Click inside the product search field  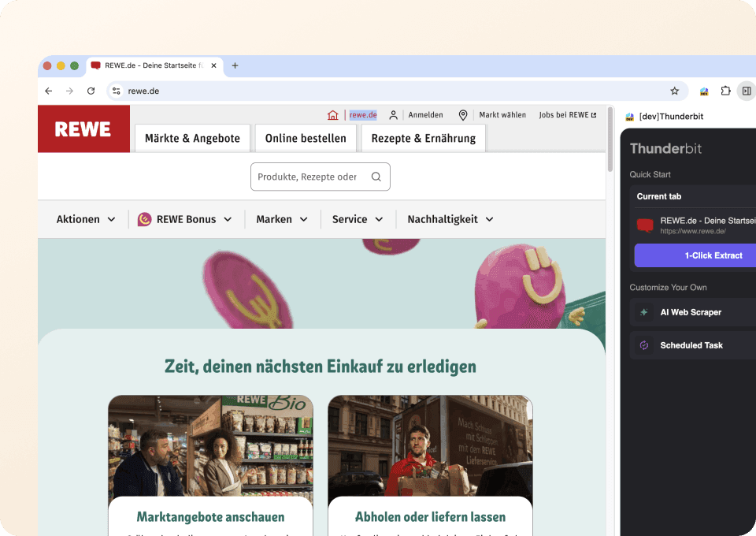[x=307, y=177]
